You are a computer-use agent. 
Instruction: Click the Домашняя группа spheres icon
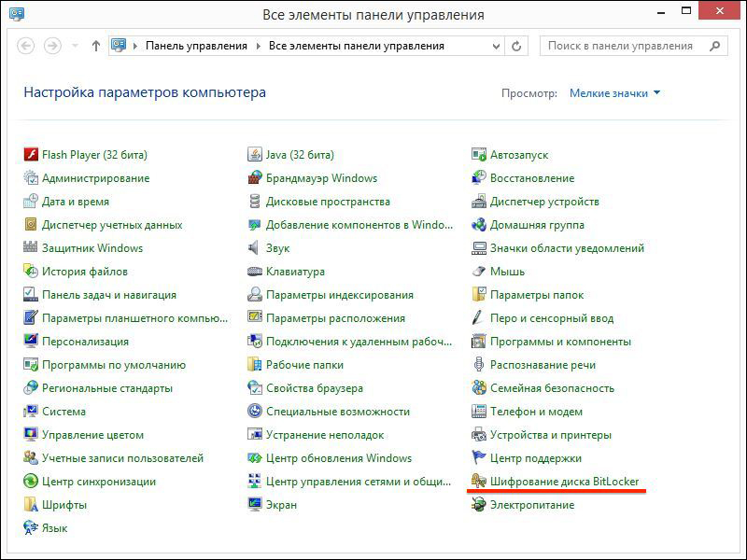point(479,224)
